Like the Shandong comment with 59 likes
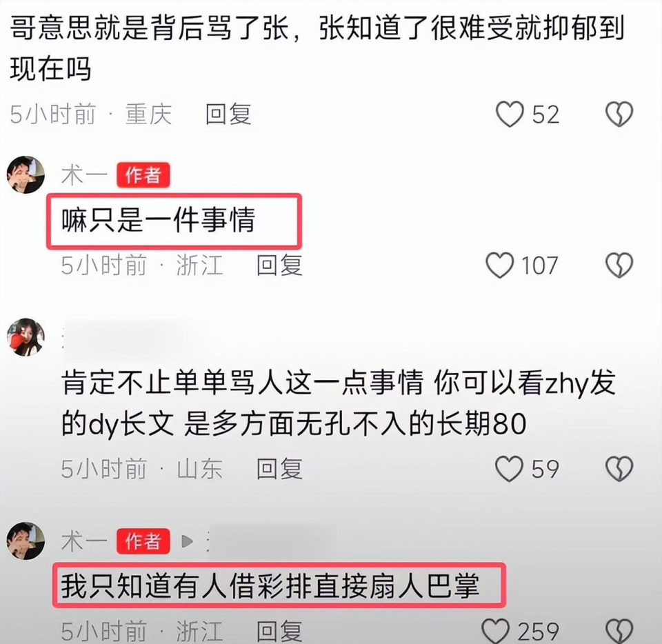This screenshot has height=644, width=662. [509, 469]
